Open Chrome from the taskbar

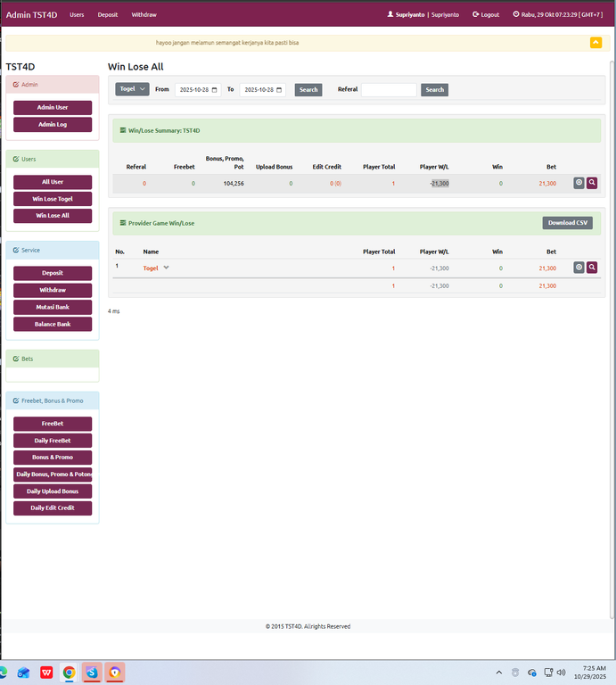[69, 673]
